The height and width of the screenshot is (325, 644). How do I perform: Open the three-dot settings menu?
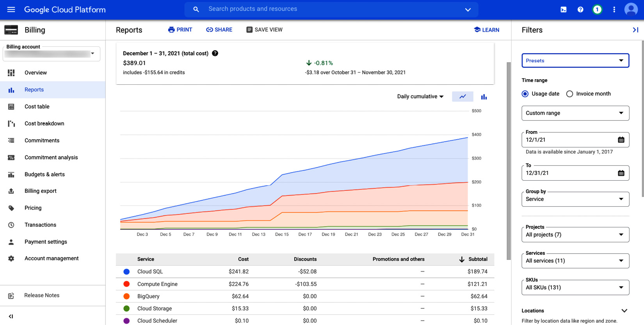[614, 9]
